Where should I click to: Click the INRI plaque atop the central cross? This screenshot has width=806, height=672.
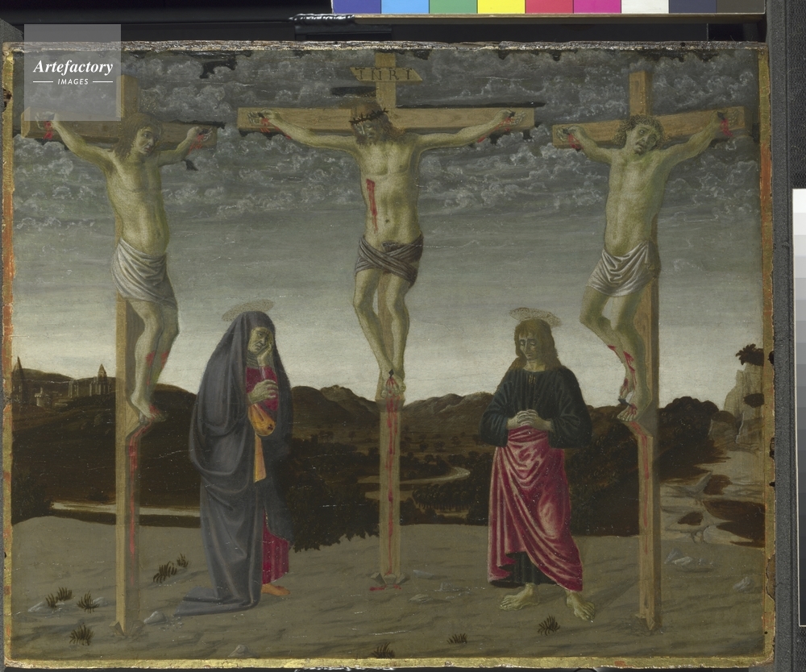pos(385,74)
